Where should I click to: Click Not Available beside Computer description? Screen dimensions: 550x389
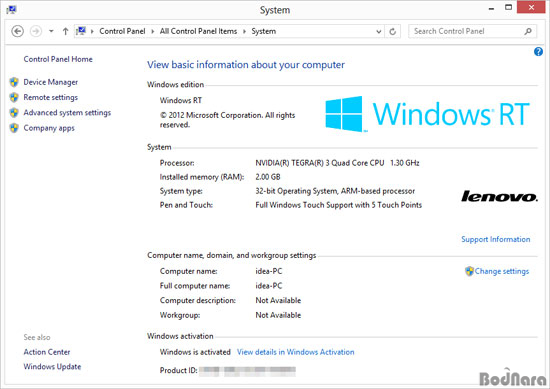click(x=278, y=300)
